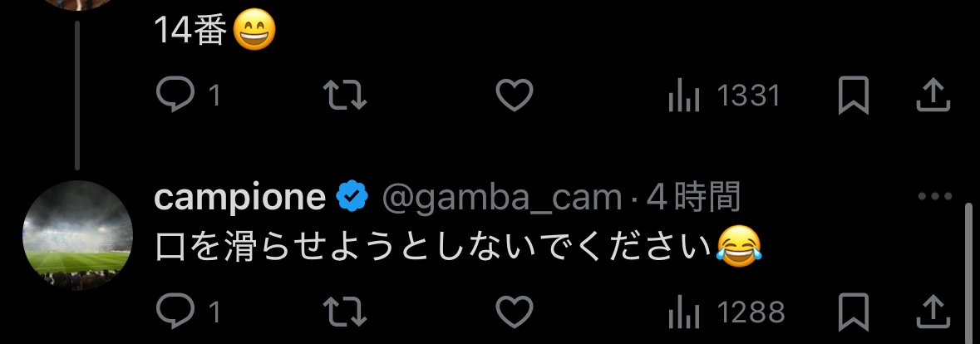This screenshot has height=344, width=980.
Task: Click the vertical scrollbar on the right
Action: 968,274
